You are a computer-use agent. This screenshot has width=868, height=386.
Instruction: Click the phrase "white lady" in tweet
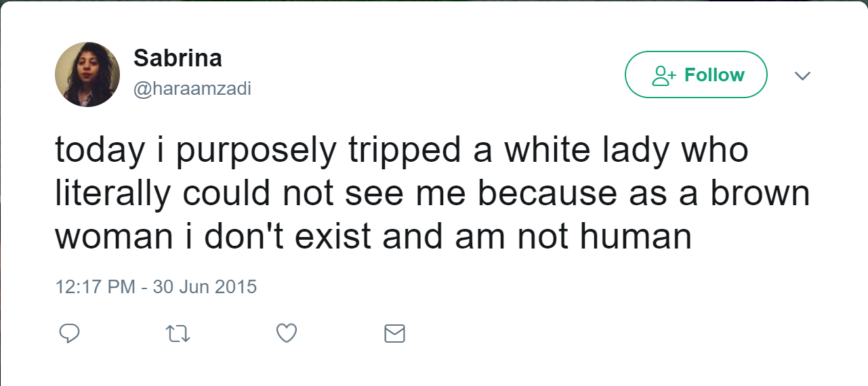point(565,151)
